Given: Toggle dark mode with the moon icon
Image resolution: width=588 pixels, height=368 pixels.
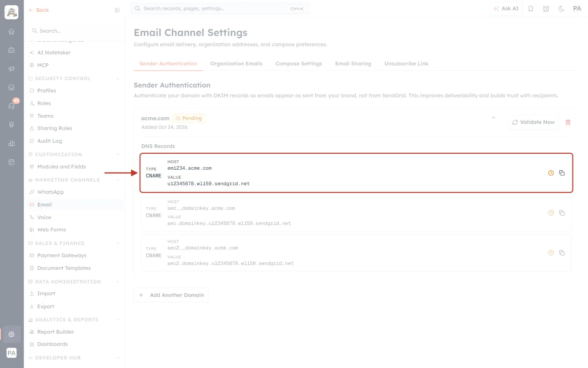Looking at the screenshot, I should click(x=561, y=9).
